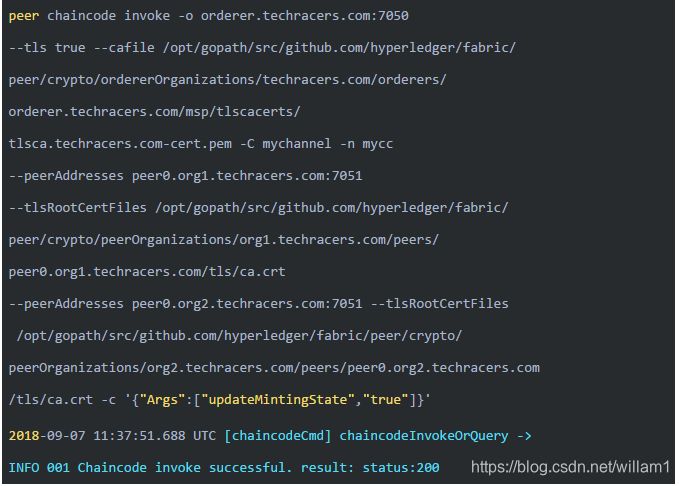Click the yellow '2018' date prefix
The height and width of the screenshot is (486, 679).
coord(24,436)
